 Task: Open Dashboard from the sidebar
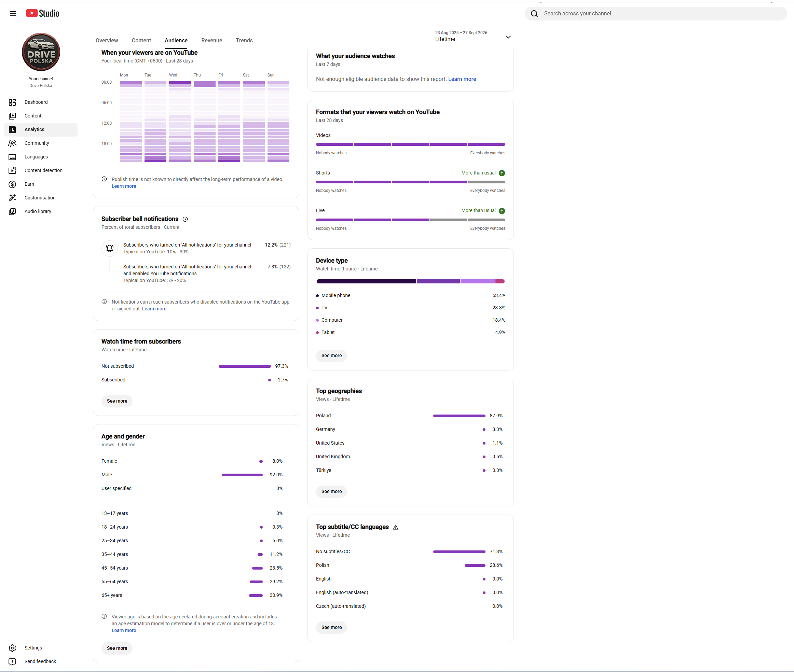coord(41,102)
